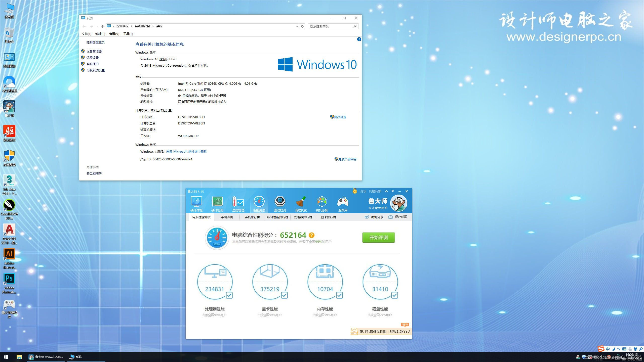Screen dimensions: 644x362
Task: Open the recent locations arrow in System window
Action: 97,26
